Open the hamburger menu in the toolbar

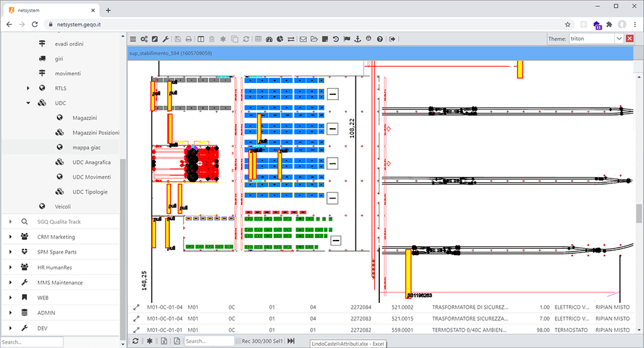click(133, 39)
